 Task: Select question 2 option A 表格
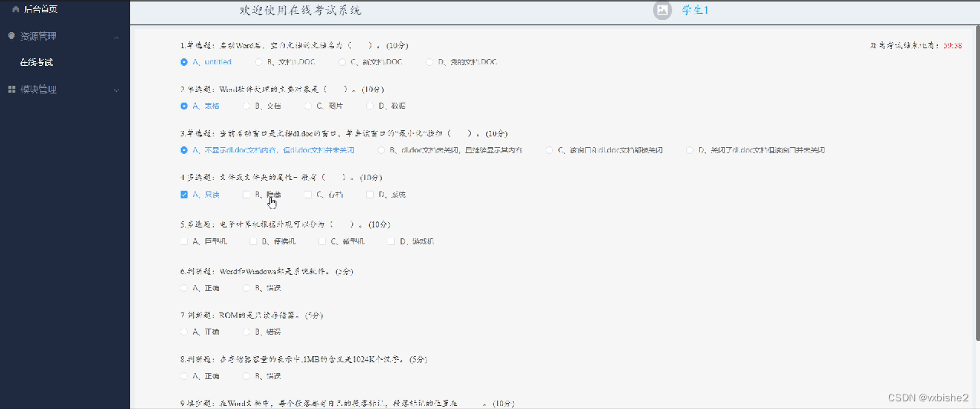pyautogui.click(x=200, y=106)
